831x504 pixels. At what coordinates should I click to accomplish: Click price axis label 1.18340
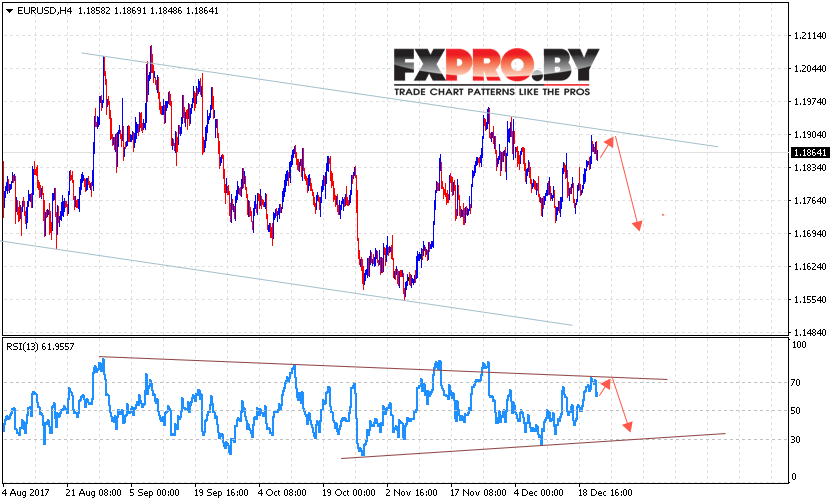810,167
